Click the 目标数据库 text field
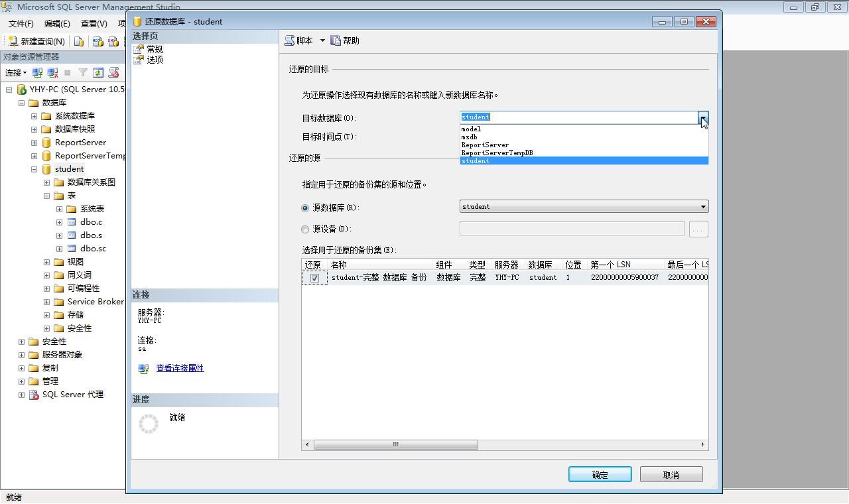Screen dimensions: 849x504 [x=578, y=117]
